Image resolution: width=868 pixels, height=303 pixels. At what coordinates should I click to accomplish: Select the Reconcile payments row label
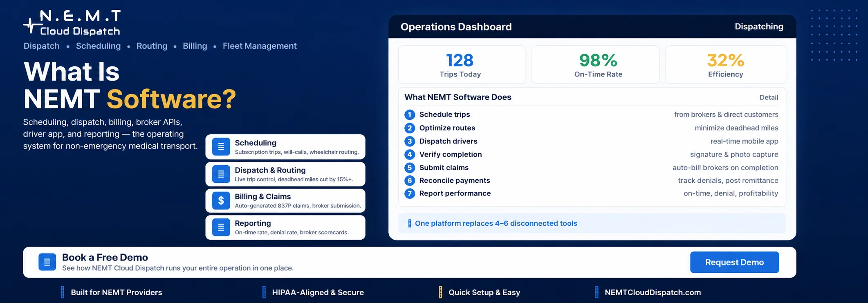point(454,180)
